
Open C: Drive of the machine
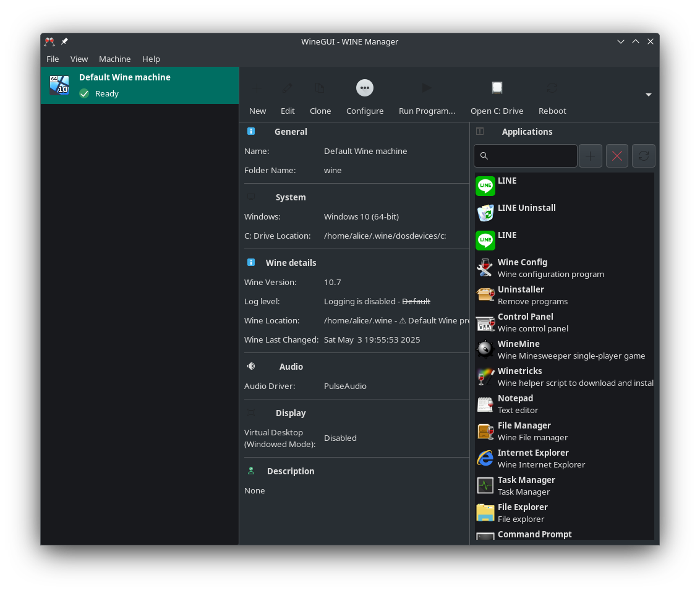point(497,96)
